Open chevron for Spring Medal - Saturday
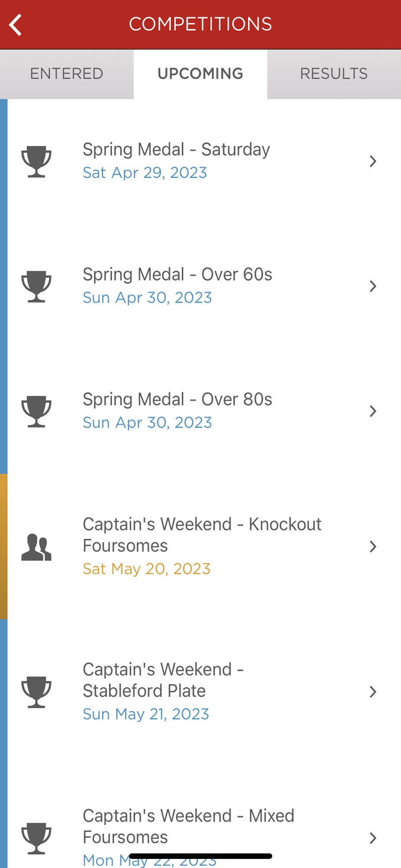401x868 pixels. (x=373, y=161)
